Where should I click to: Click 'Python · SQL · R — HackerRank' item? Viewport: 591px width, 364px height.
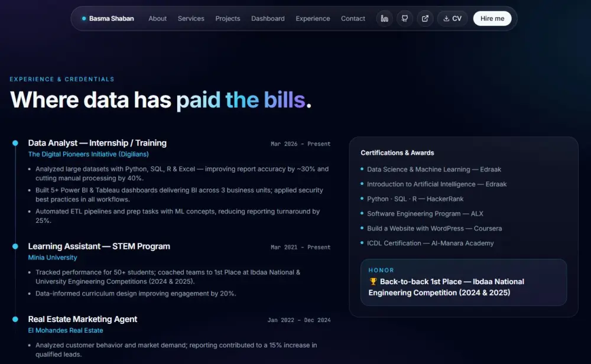tap(415, 199)
